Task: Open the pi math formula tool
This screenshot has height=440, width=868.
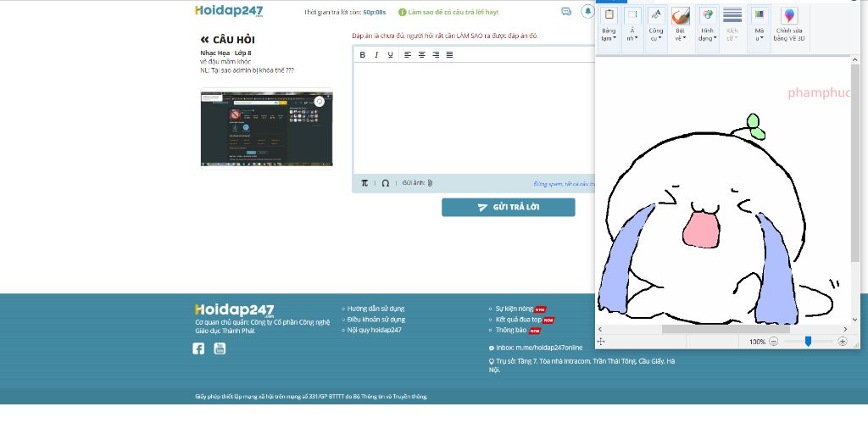Action: (x=364, y=183)
